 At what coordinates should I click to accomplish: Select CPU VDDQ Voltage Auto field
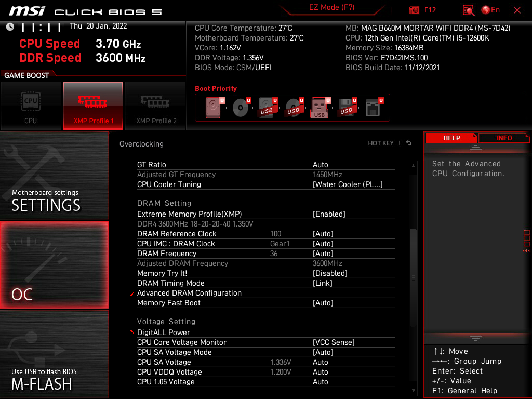point(320,372)
